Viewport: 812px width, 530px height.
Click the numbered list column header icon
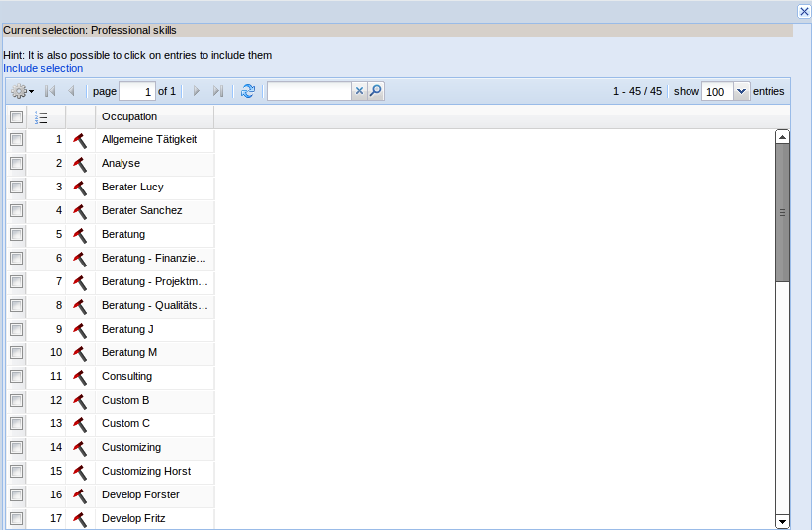click(x=41, y=117)
